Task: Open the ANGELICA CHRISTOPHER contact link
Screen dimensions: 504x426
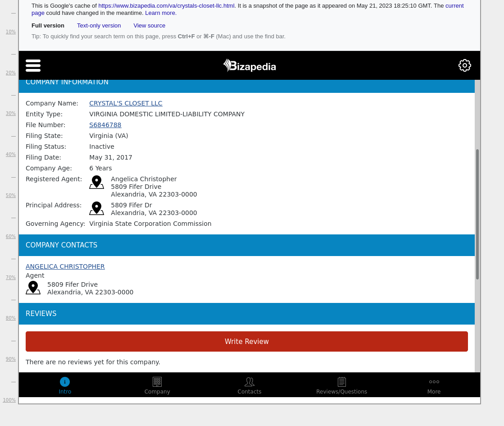Action: point(65,266)
